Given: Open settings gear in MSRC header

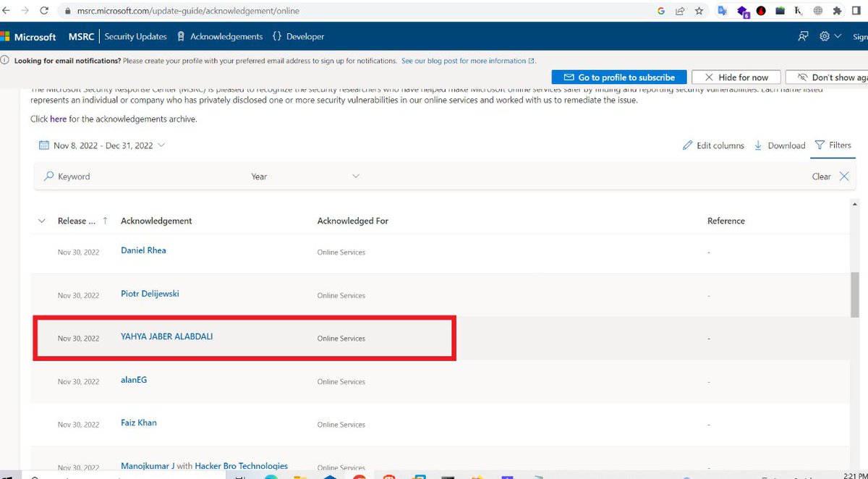Looking at the screenshot, I should (x=825, y=36).
